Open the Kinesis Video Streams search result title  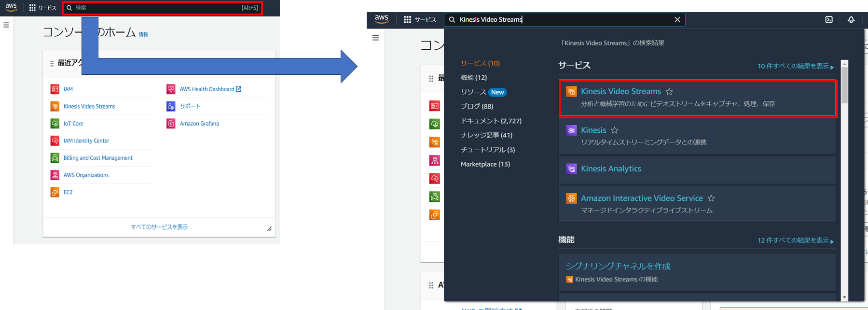621,91
